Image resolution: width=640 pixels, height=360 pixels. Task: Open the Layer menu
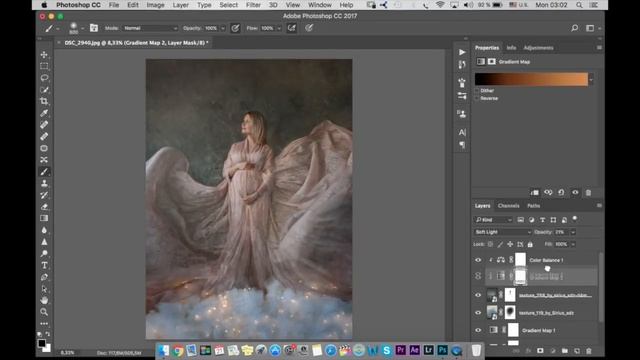pos(180,5)
